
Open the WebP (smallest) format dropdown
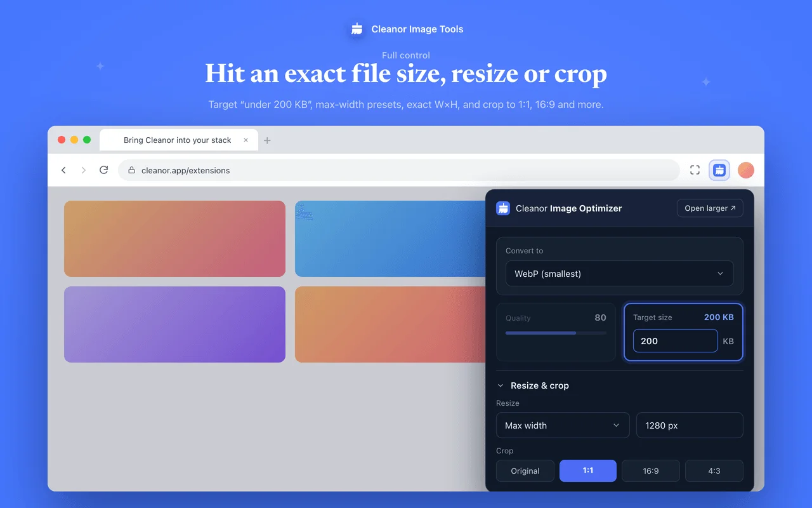(x=620, y=274)
